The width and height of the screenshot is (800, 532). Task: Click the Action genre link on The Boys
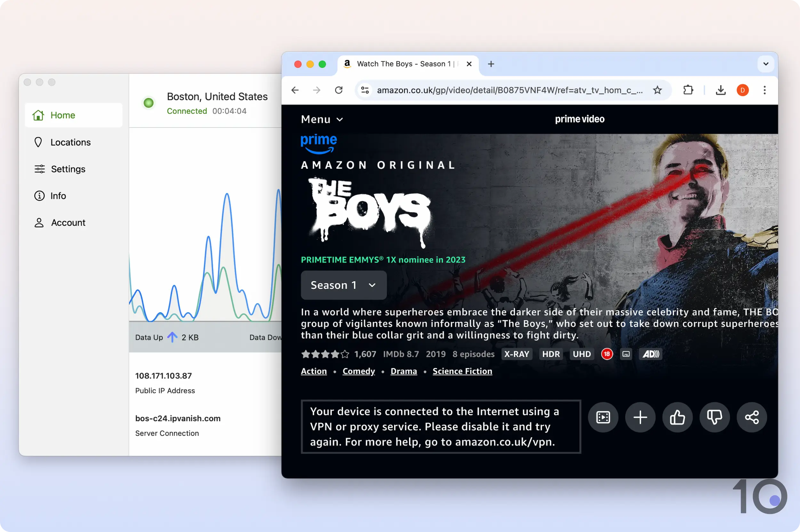[x=313, y=371]
